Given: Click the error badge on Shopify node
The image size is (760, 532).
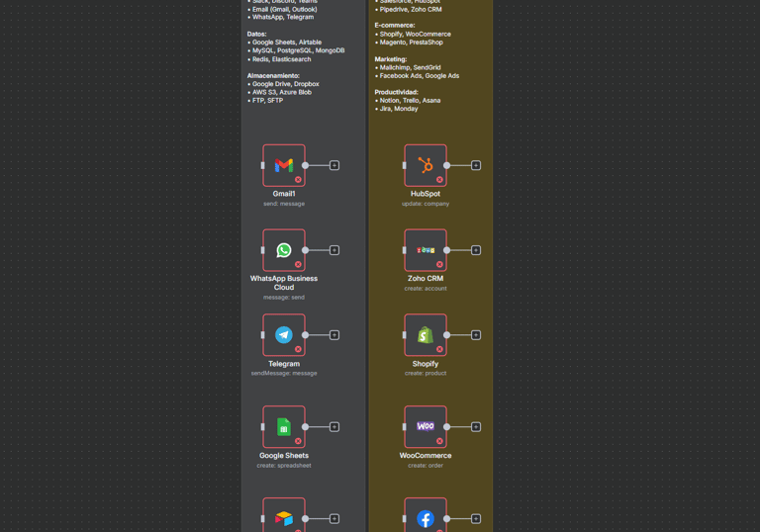Looking at the screenshot, I should point(439,349).
